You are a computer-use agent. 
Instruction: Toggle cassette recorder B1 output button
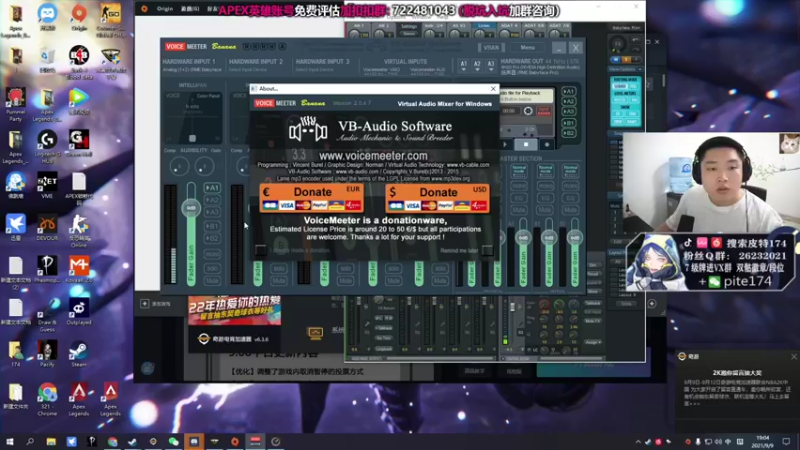(x=568, y=123)
